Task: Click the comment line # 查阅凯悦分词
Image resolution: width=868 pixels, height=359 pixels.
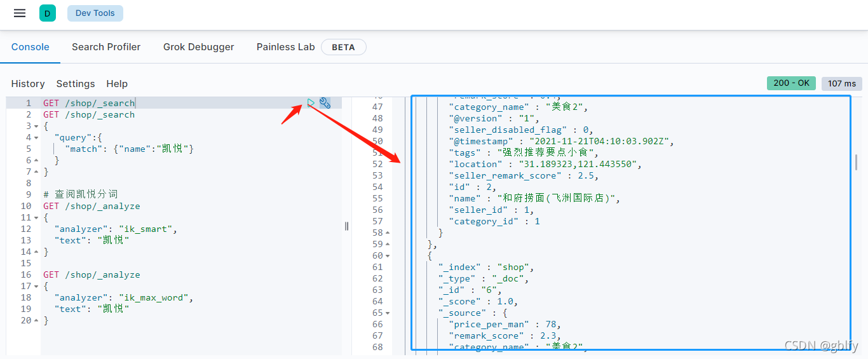Action: point(81,194)
